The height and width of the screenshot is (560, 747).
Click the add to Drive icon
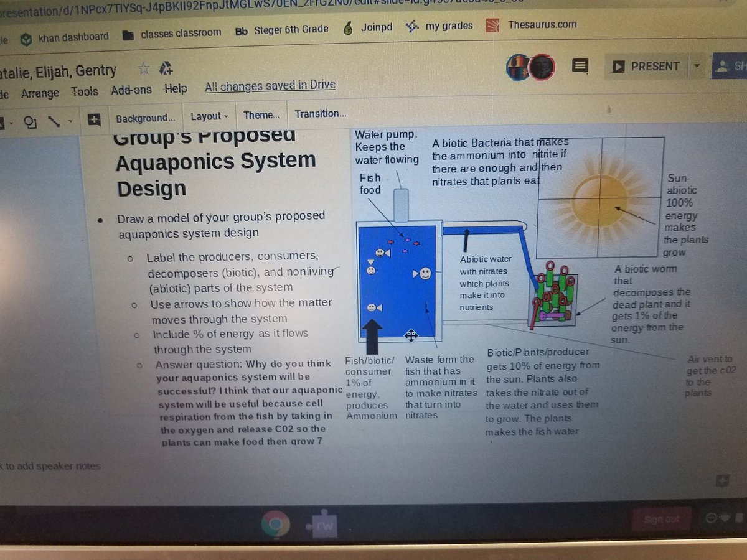(x=166, y=68)
